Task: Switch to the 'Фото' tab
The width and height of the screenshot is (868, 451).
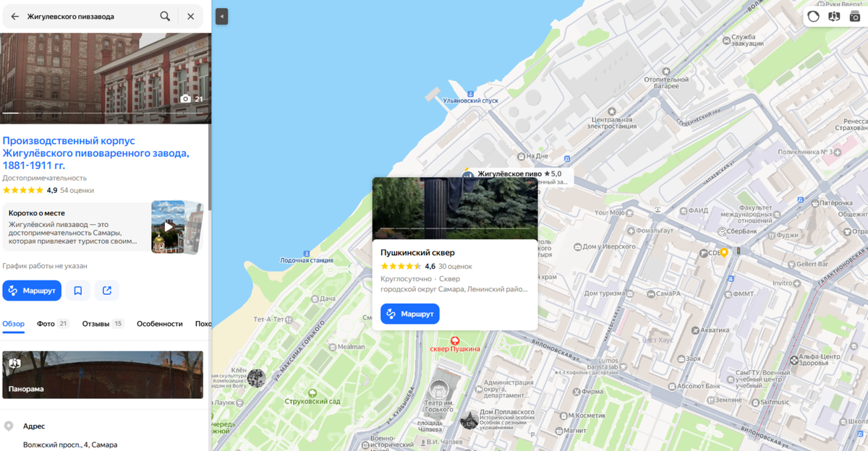Action: (53, 324)
